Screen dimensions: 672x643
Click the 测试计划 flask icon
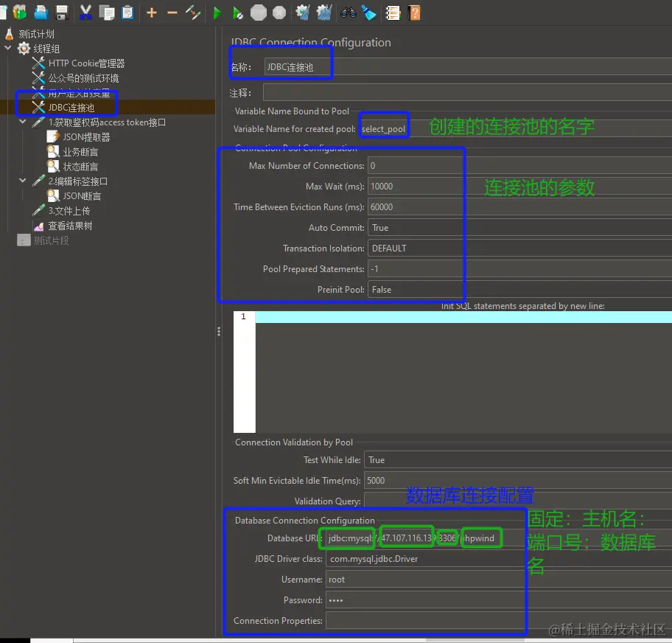click(9, 33)
